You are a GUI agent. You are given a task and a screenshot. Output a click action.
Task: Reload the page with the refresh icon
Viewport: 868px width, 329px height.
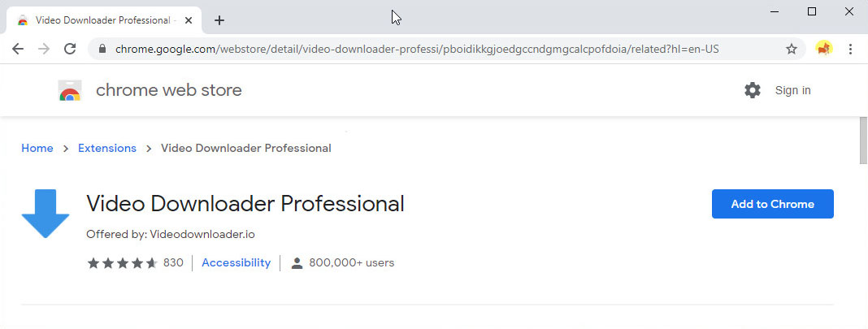(70, 50)
